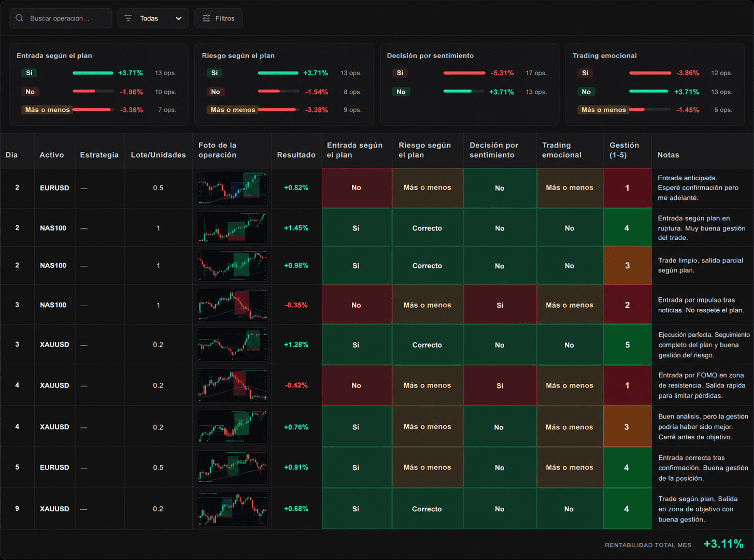Open the Todas filter dropdown
Viewport: 754px width, 560px height.
pyautogui.click(x=153, y=18)
